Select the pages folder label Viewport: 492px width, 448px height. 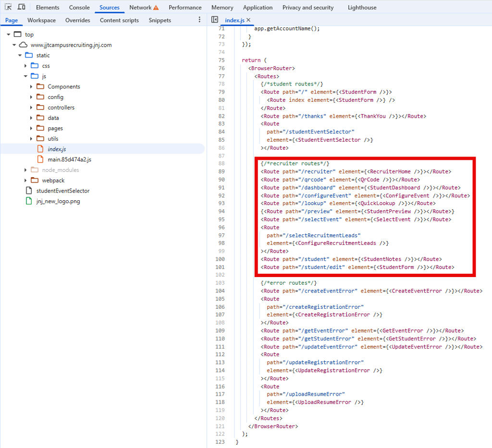[x=55, y=128]
